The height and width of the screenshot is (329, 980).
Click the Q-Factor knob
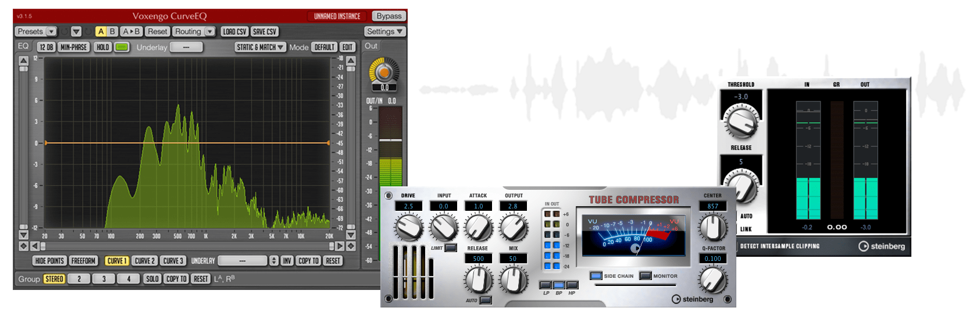[x=712, y=280]
